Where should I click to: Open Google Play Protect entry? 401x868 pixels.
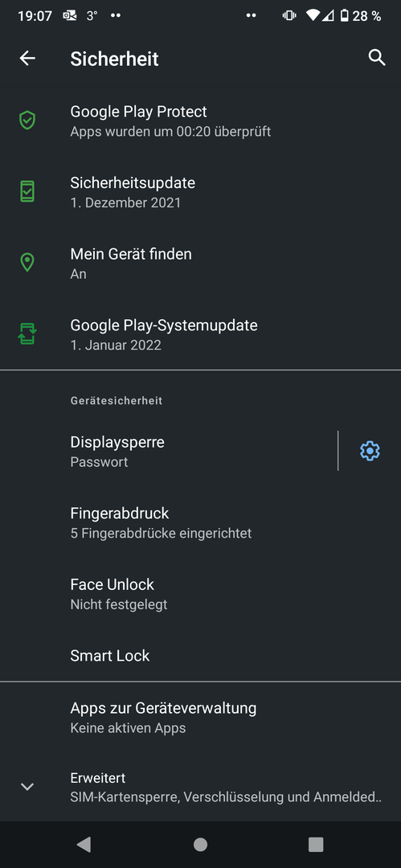coord(201,120)
